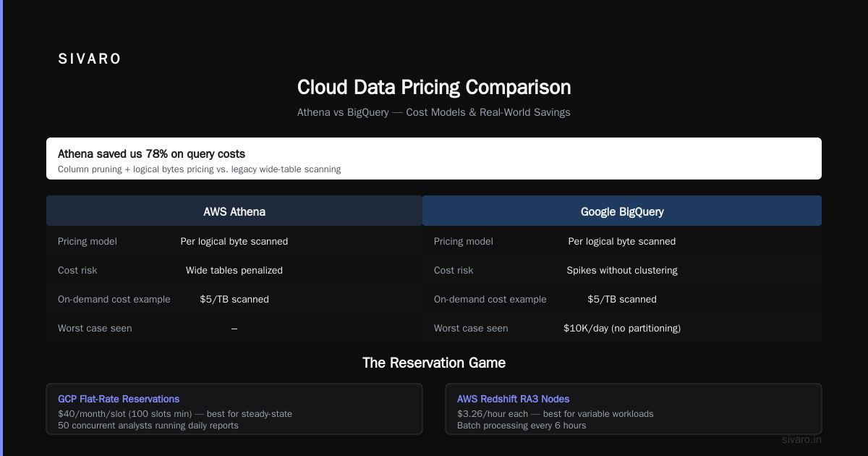
Task: Click the dash in Athena's worst case row
Action: [234, 328]
